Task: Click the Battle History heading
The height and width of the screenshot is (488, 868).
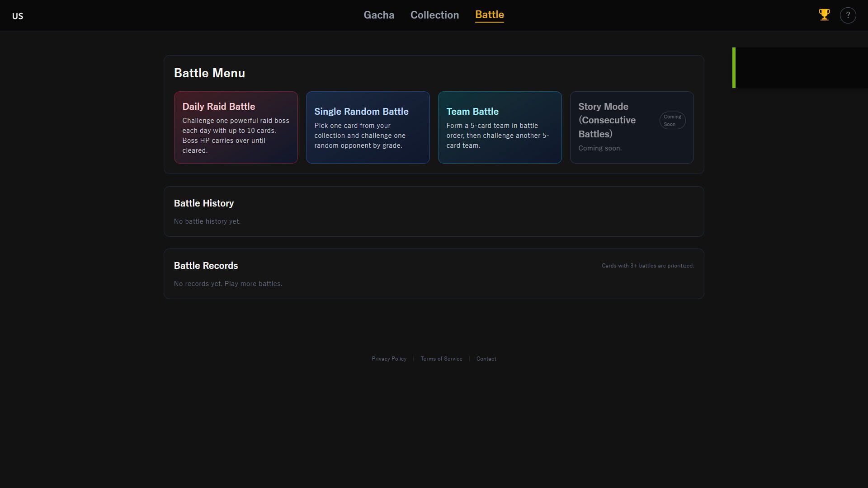Action: (x=204, y=203)
